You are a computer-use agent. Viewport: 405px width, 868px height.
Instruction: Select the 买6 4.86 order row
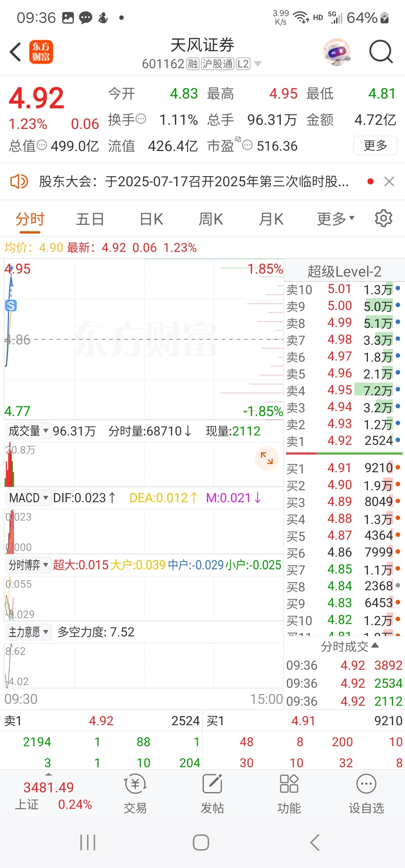(x=343, y=553)
